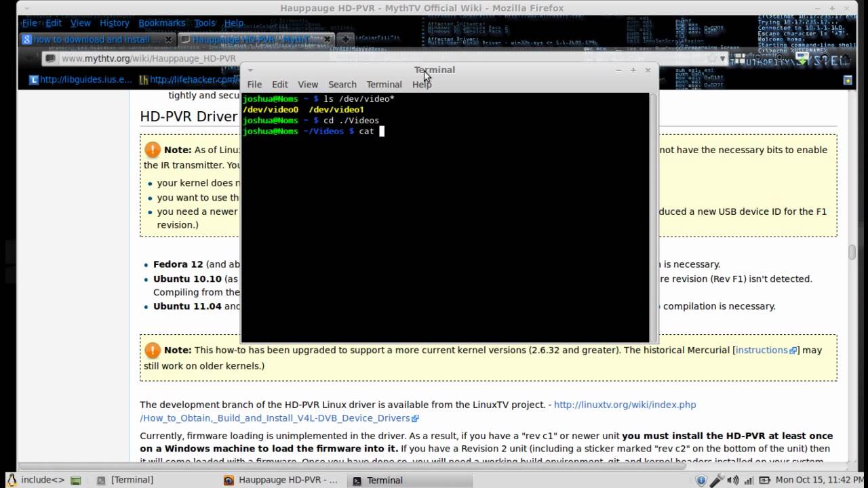The width and height of the screenshot is (868, 488).
Task: Open the volume speaker tray icon
Action: [x=733, y=480]
